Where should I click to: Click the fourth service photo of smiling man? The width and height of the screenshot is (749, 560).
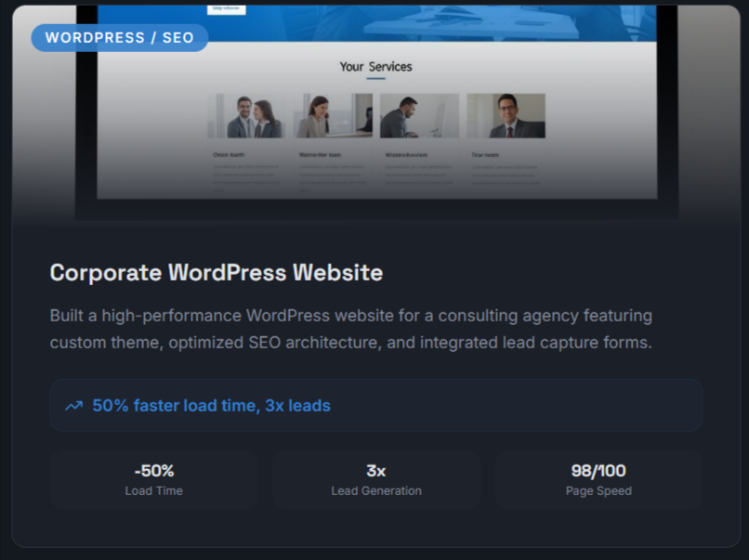(506, 116)
